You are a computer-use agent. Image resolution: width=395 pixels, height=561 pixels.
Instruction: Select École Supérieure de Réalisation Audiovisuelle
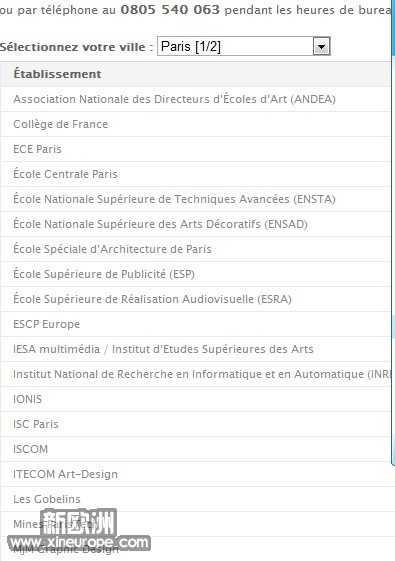[x=195, y=299]
